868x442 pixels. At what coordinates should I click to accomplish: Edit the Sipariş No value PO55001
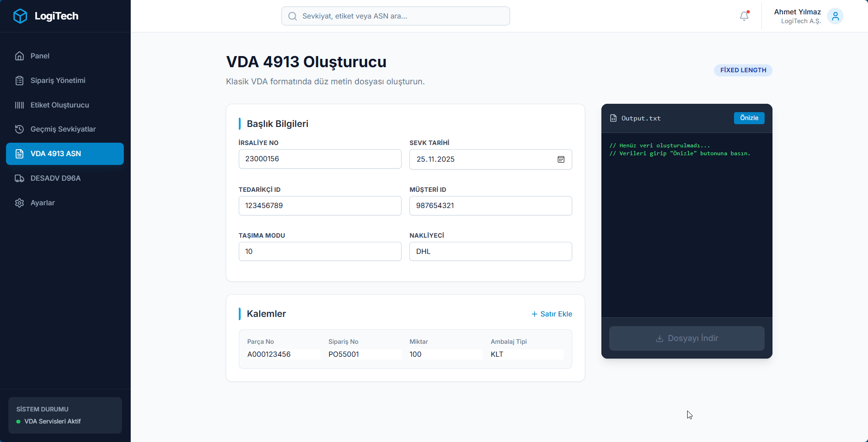(x=364, y=354)
